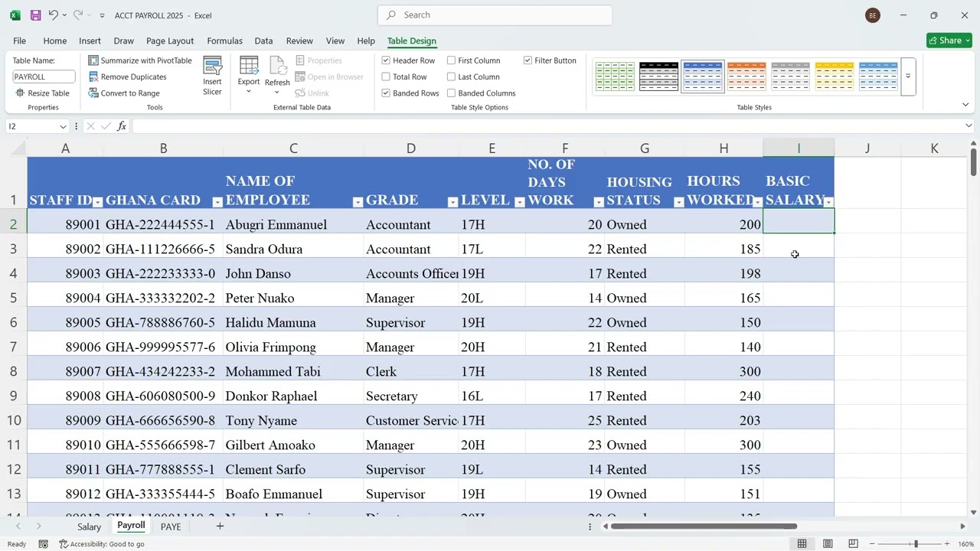Screen dimensions: 980x551
Task: Click the Excel app logo icon
Action: pyautogui.click(x=15, y=15)
